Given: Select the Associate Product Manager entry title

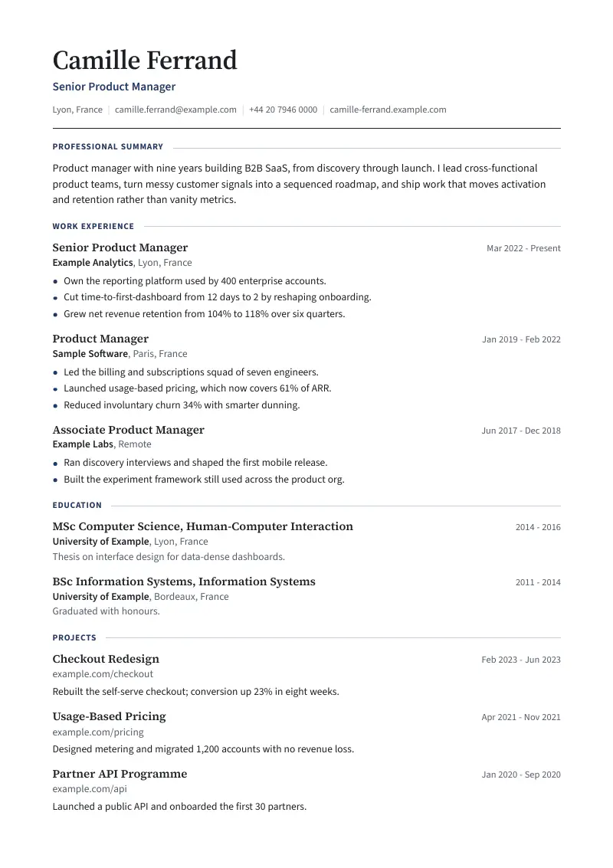Looking at the screenshot, I should click(129, 430).
